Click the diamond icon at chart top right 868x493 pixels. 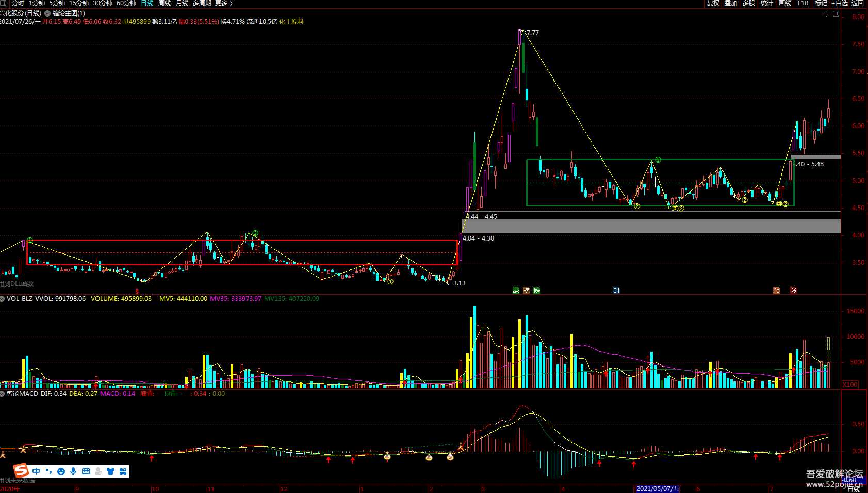coord(826,14)
